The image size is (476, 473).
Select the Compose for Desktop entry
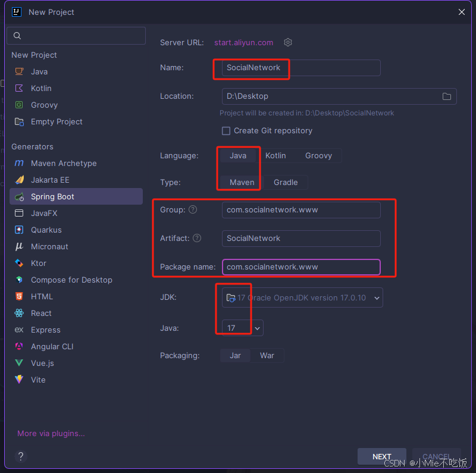(76, 280)
